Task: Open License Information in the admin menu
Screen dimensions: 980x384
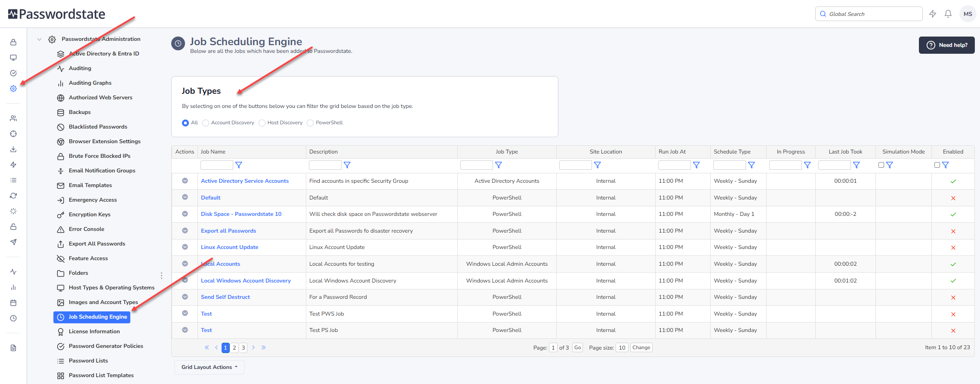Action: pos(94,332)
